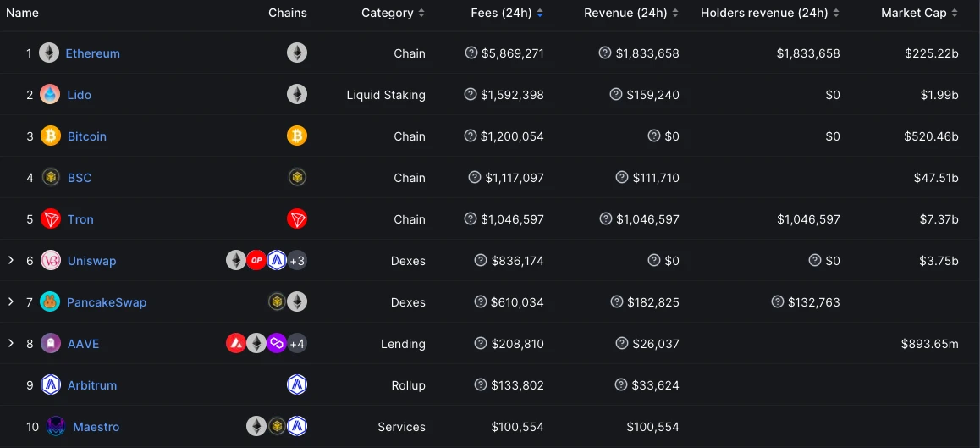Click the Bitcoin chain icon in Chains column
Image resolution: width=980 pixels, height=448 pixels.
pos(297,136)
